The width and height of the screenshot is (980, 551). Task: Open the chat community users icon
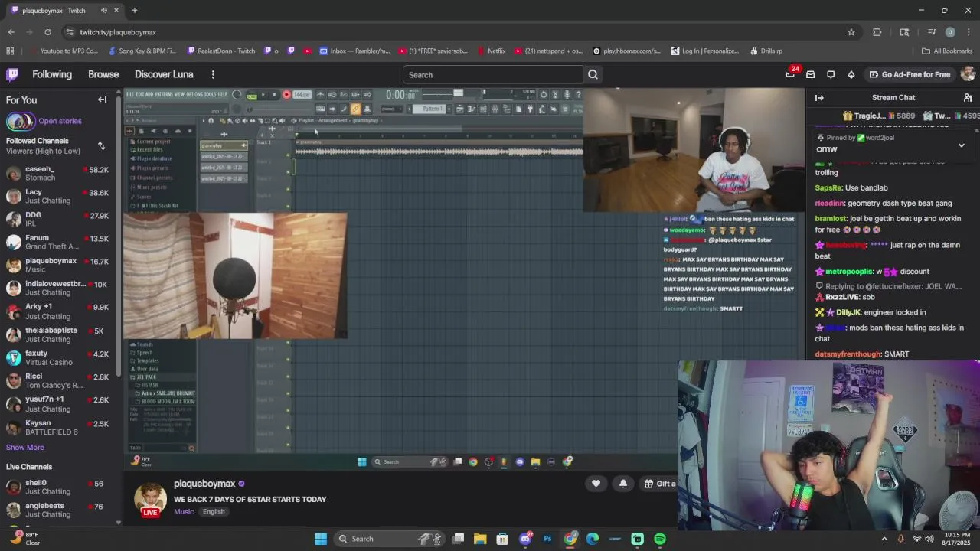968,97
